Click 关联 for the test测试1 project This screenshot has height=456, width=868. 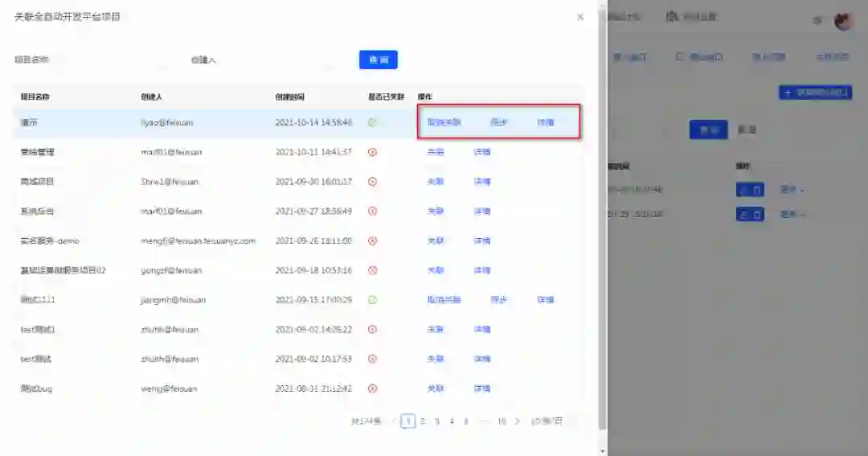tap(436, 330)
